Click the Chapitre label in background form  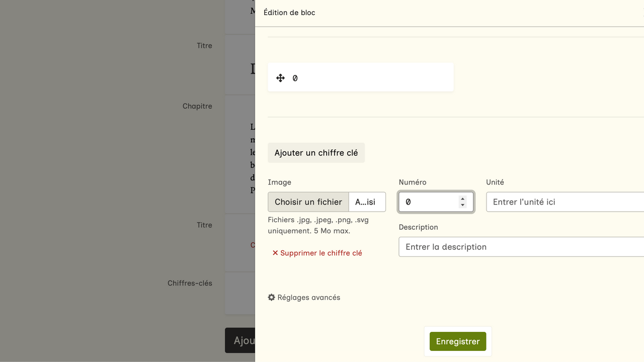click(197, 106)
